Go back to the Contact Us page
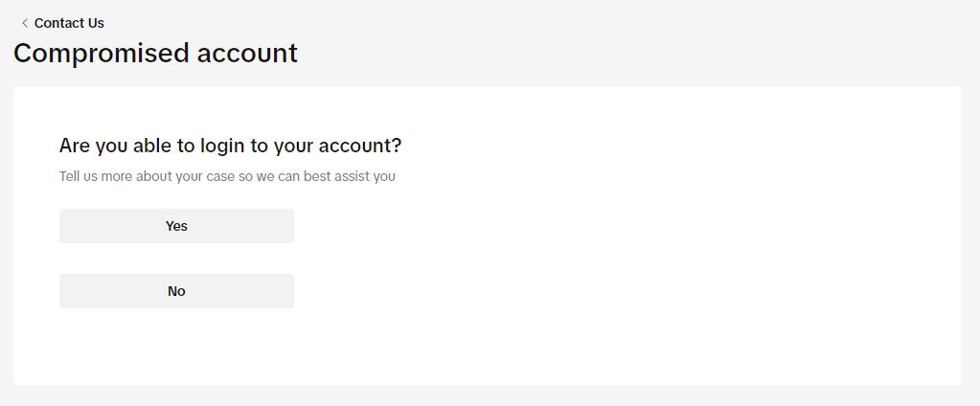The width and height of the screenshot is (980, 406). pos(68,23)
